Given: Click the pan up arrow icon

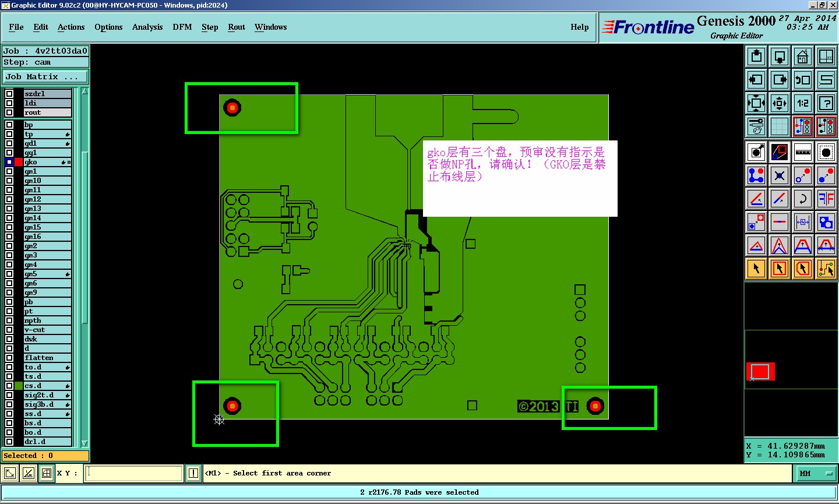Looking at the screenshot, I should [x=756, y=57].
